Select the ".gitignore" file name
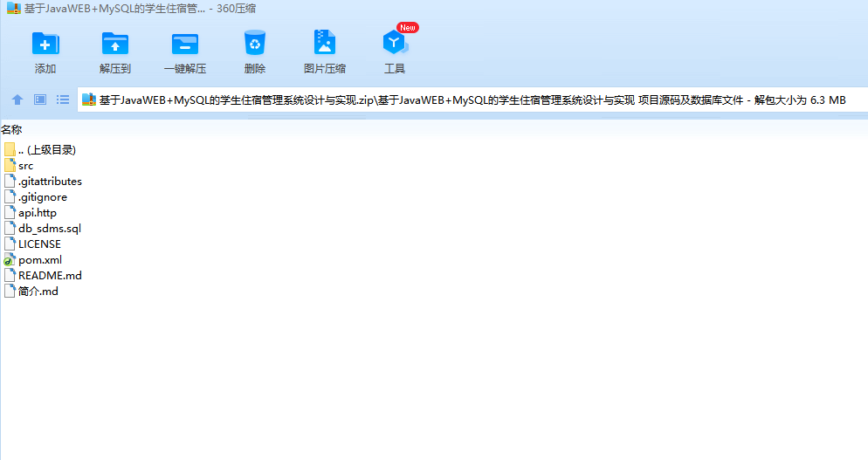The image size is (868, 460). pos(43,197)
